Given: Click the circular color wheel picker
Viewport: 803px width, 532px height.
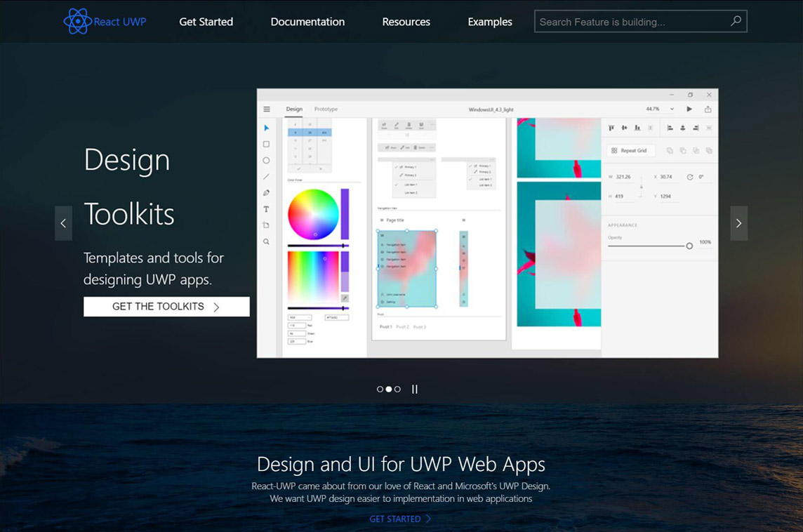Looking at the screenshot, I should click(314, 214).
